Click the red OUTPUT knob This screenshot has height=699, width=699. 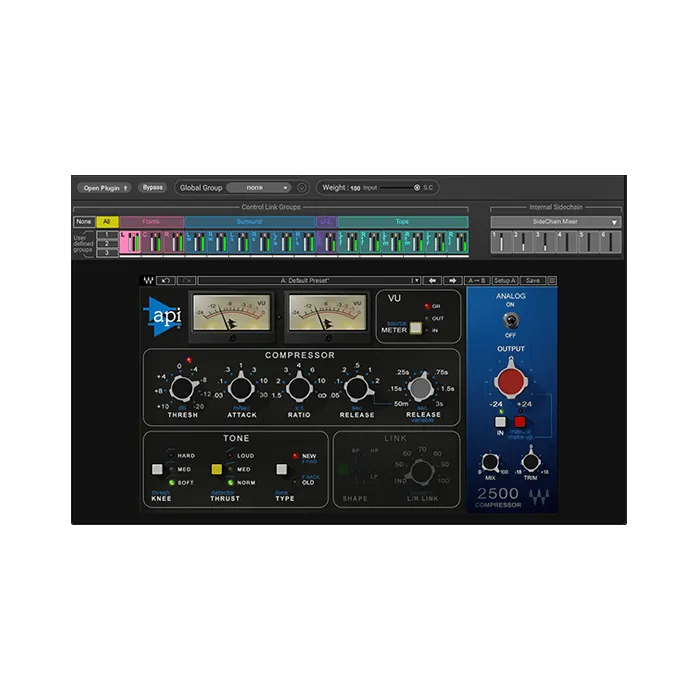pyautogui.click(x=511, y=381)
